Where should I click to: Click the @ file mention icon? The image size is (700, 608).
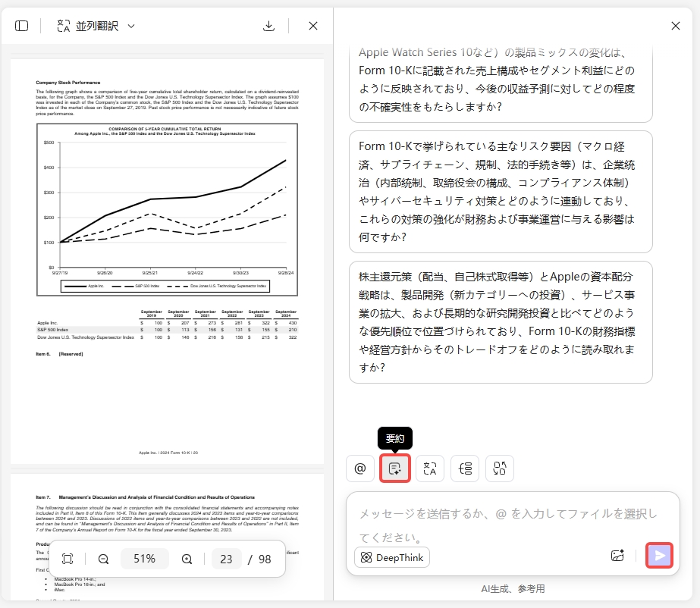coord(359,468)
